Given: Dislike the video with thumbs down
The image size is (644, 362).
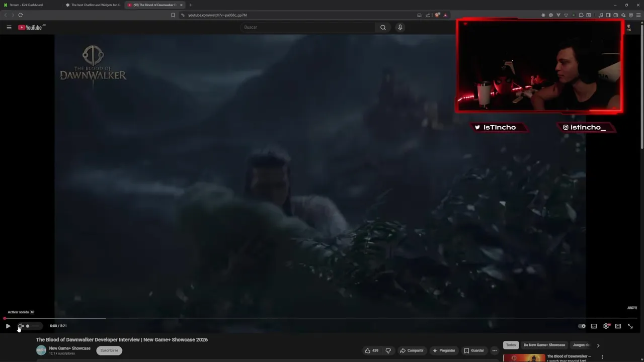Looking at the screenshot, I should tap(388, 350).
